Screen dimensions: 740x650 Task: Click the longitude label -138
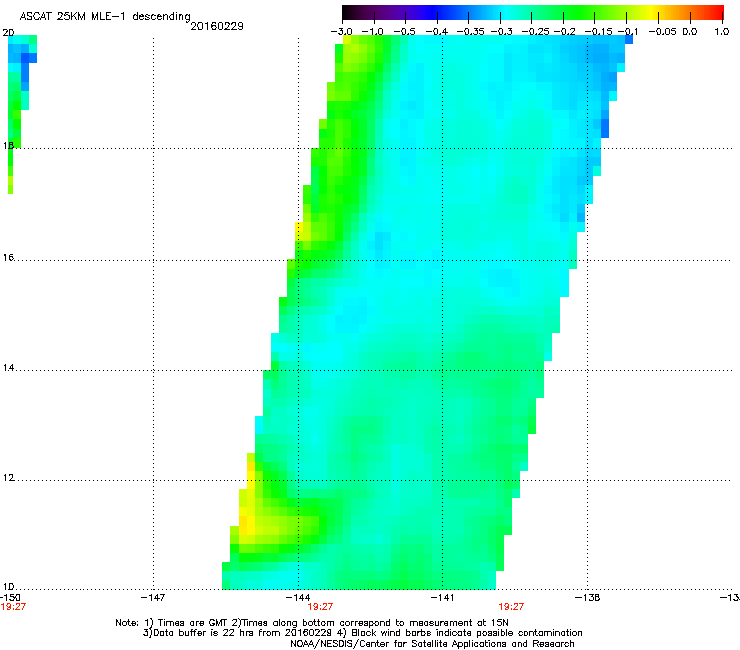pos(588,598)
